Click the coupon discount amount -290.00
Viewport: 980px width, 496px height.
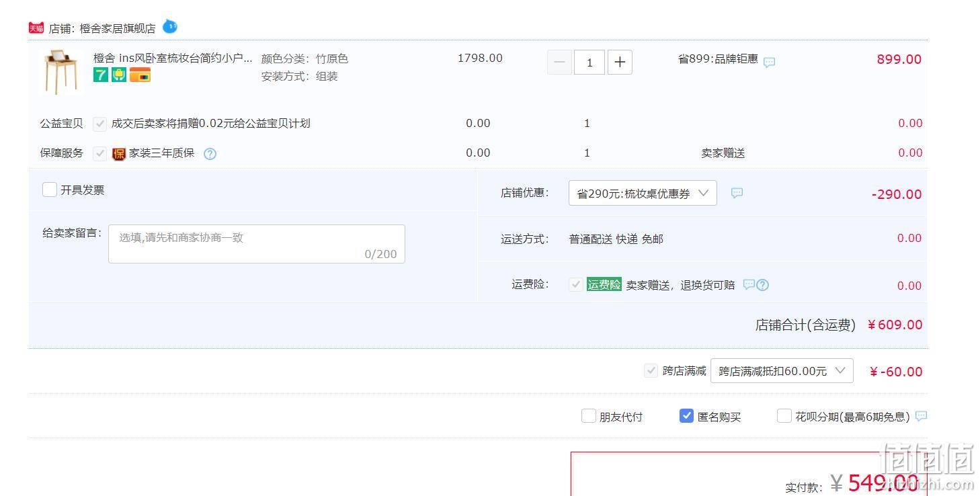(897, 194)
